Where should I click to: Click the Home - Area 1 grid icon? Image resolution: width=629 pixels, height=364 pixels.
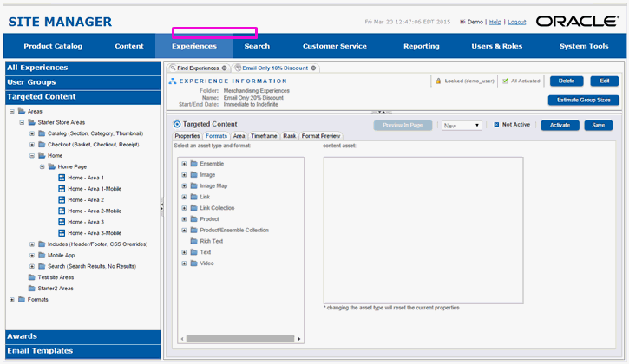click(x=62, y=178)
